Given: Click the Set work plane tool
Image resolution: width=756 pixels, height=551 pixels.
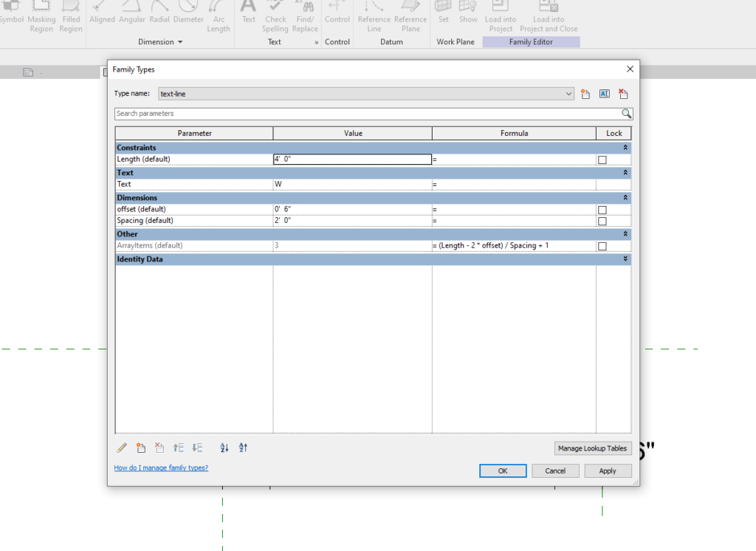Looking at the screenshot, I should (443, 13).
